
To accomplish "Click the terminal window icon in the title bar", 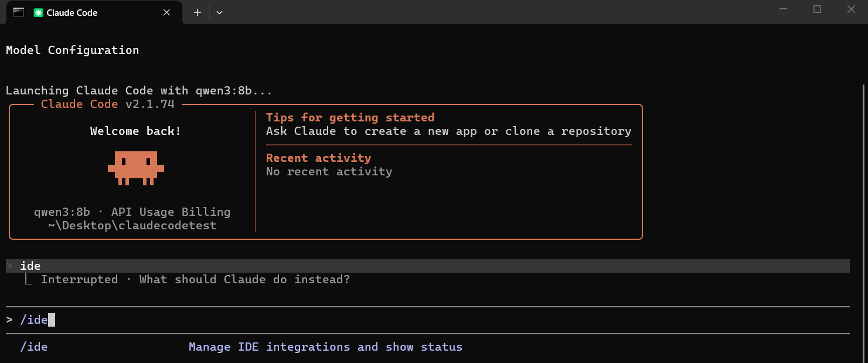I will [18, 12].
